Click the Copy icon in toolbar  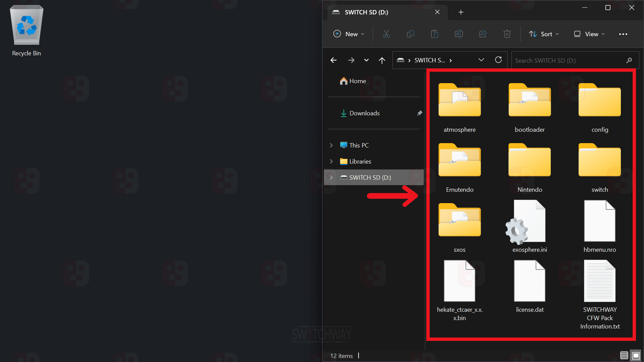click(x=411, y=34)
